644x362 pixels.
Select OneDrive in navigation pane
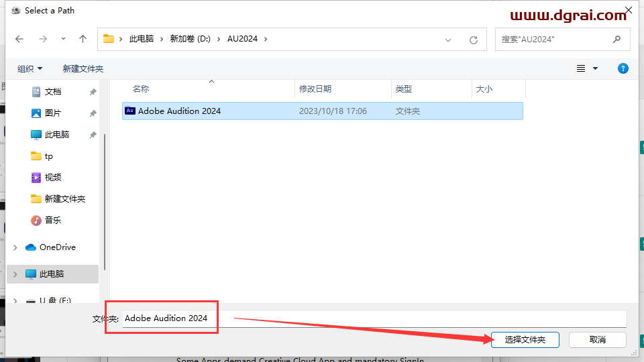point(58,247)
